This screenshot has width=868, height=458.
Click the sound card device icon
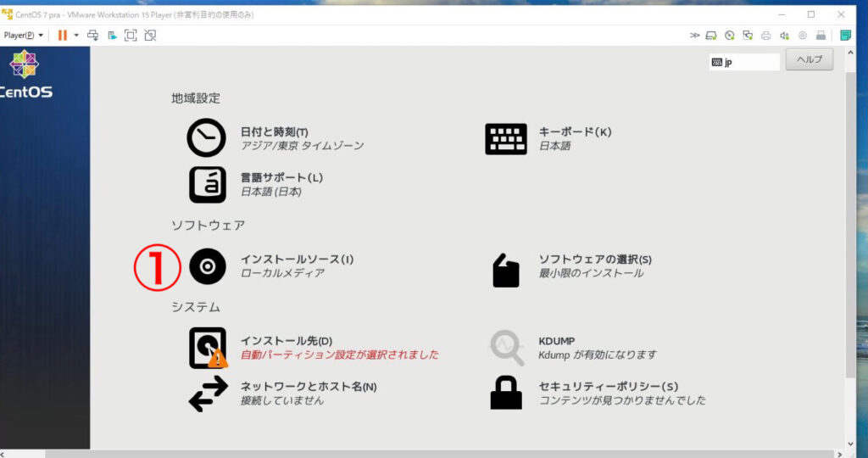pos(784,36)
